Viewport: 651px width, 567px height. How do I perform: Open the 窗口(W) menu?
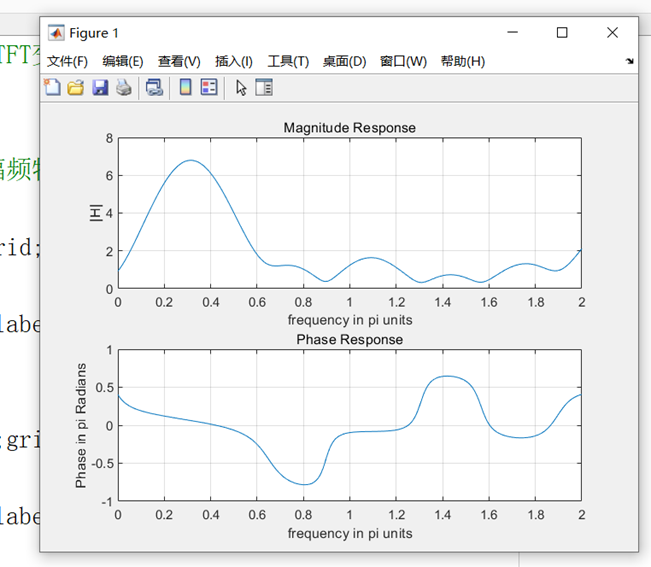(x=403, y=61)
